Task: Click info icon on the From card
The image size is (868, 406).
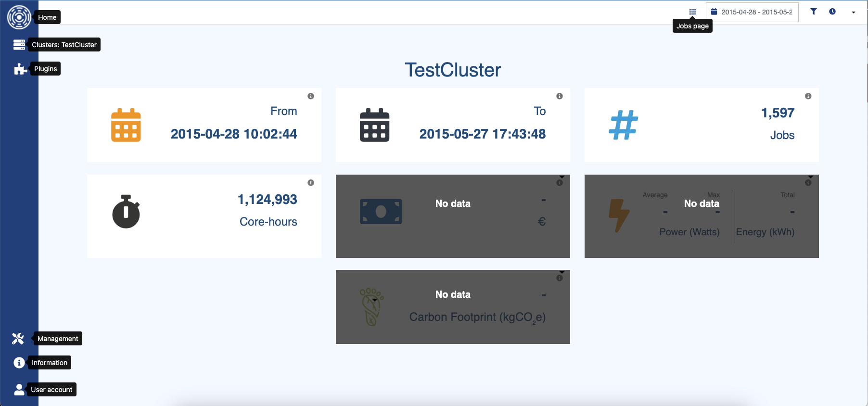Action: pyautogui.click(x=311, y=96)
